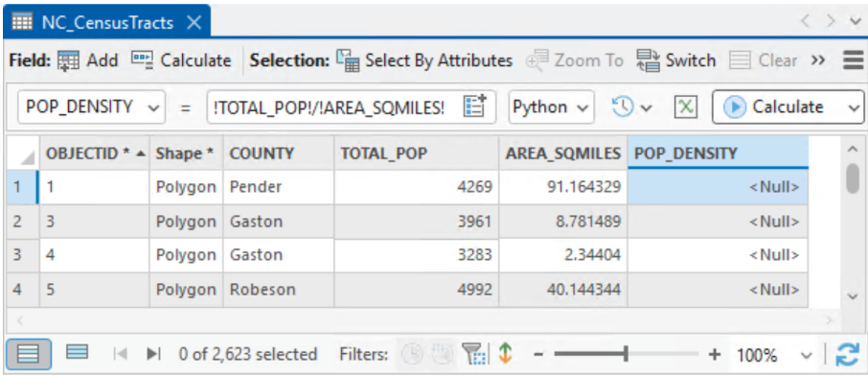Select row 1 by its row header
868x377 pixels.
[22, 187]
